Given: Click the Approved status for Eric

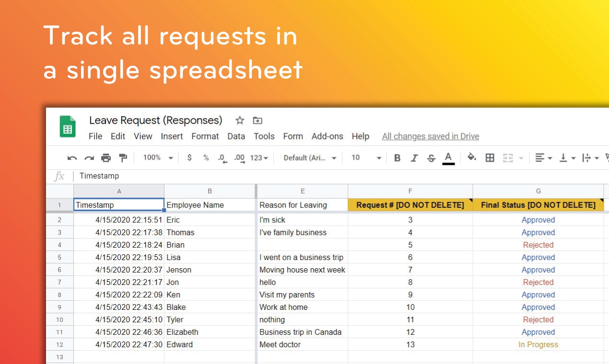Looking at the screenshot, I should (539, 220).
